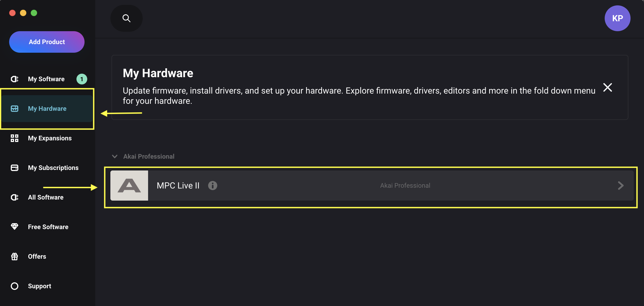The height and width of the screenshot is (306, 644).
Task: Click the MPC Live II info icon
Action: click(212, 186)
